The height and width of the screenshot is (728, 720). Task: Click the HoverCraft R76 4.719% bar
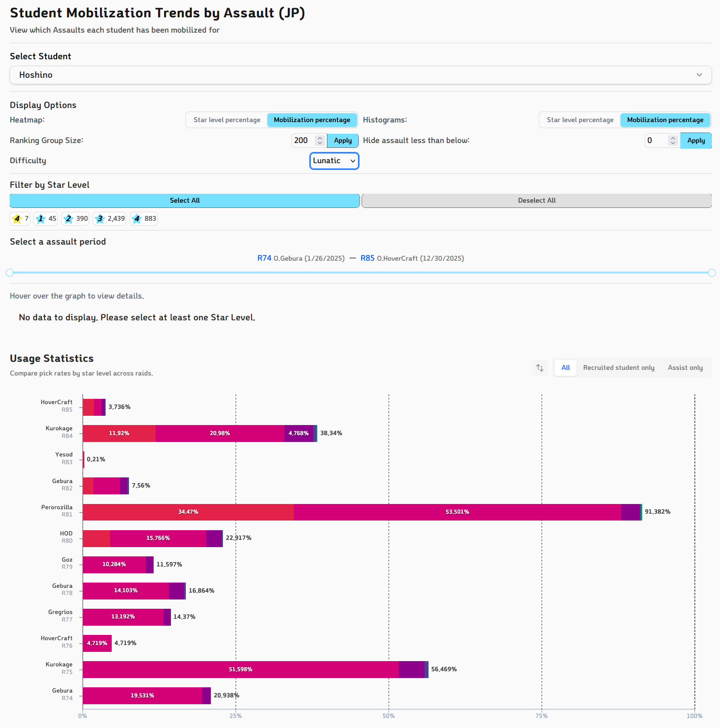tap(97, 643)
